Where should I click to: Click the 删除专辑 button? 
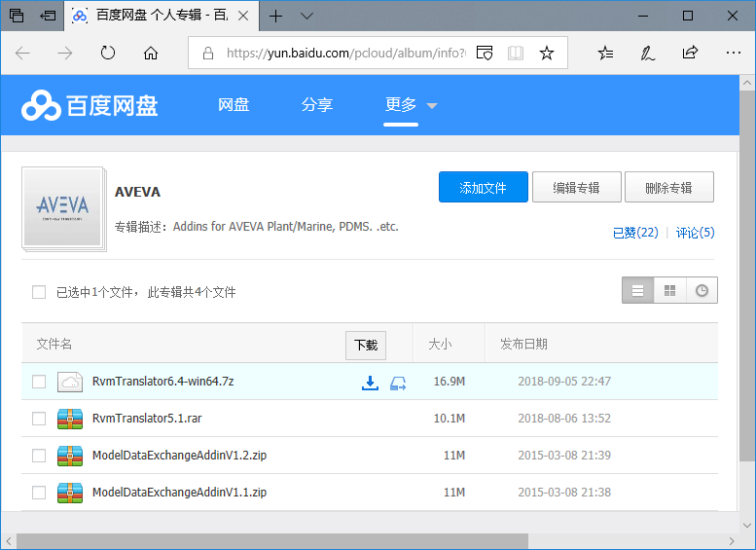(669, 187)
